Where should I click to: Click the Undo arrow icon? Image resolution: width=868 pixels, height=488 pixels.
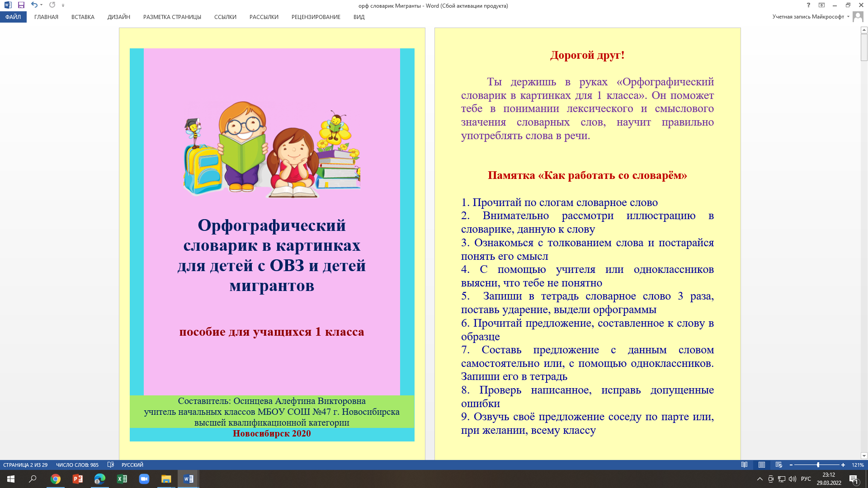(x=34, y=5)
